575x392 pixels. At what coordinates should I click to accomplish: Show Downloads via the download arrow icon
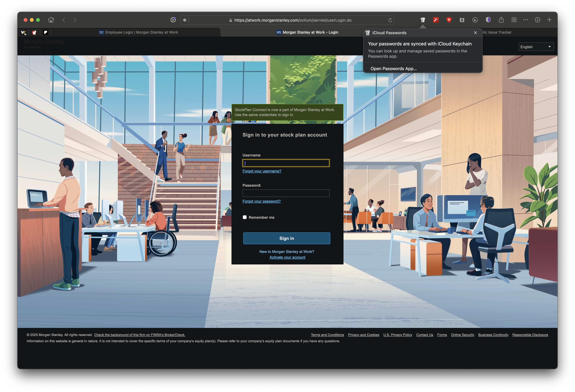538,20
